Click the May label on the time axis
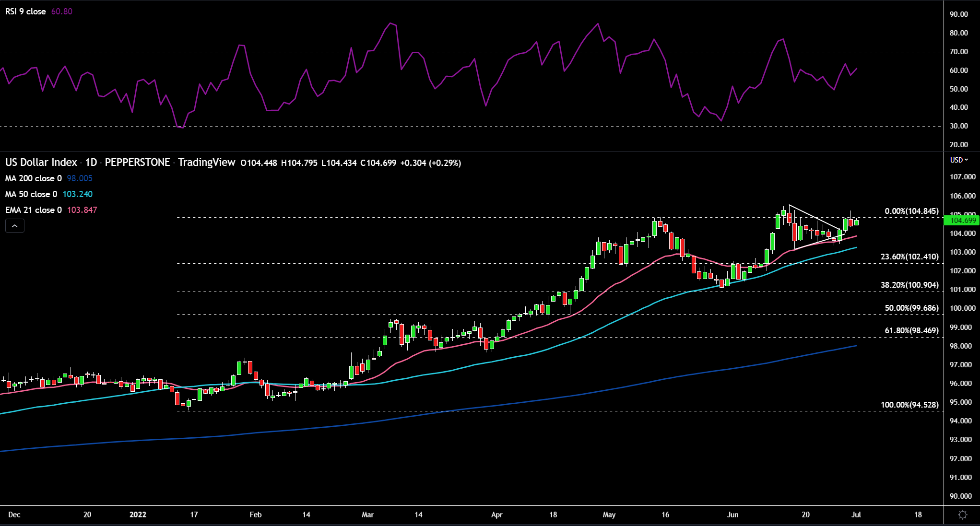Screen dimensions: 980x526 point(609,514)
